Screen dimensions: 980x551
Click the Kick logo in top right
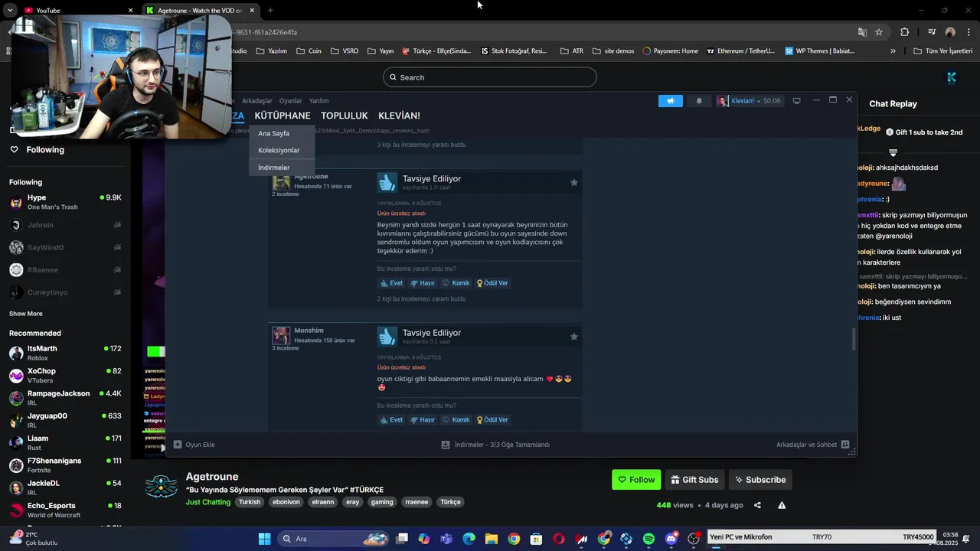pos(952,77)
